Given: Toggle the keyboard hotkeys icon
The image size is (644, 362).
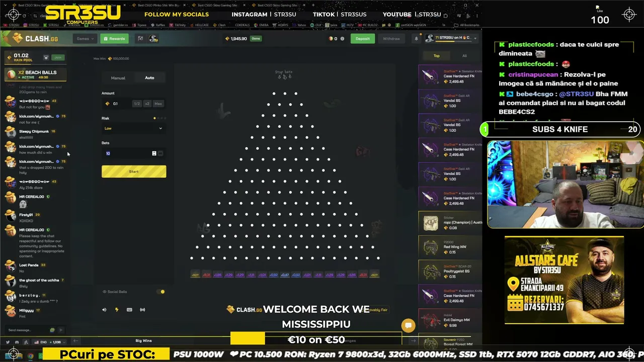Looking at the screenshot, I should [x=129, y=310].
